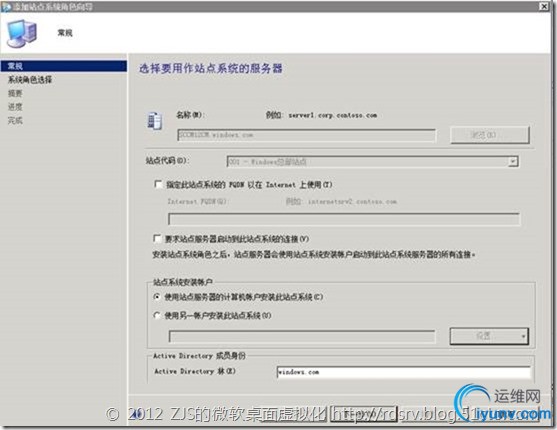Click the server name input field
Viewport: 557px width, 430px height.
[306, 135]
